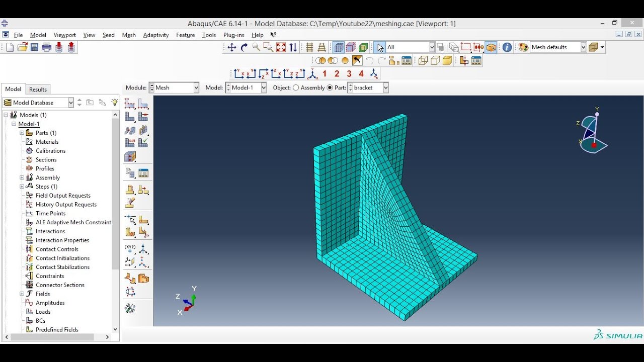Viewport: 644px width, 362px height.
Task: Apply the custom view 3
Action: (349, 74)
